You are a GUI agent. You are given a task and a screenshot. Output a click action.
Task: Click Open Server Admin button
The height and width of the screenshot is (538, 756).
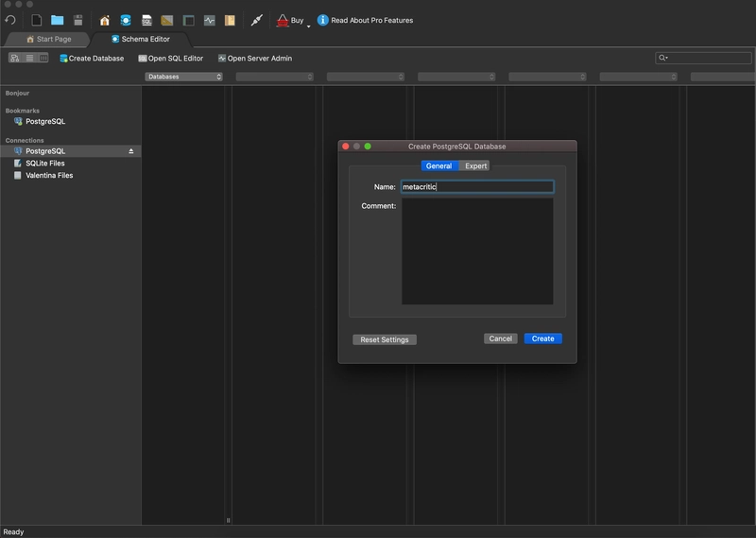coord(255,58)
